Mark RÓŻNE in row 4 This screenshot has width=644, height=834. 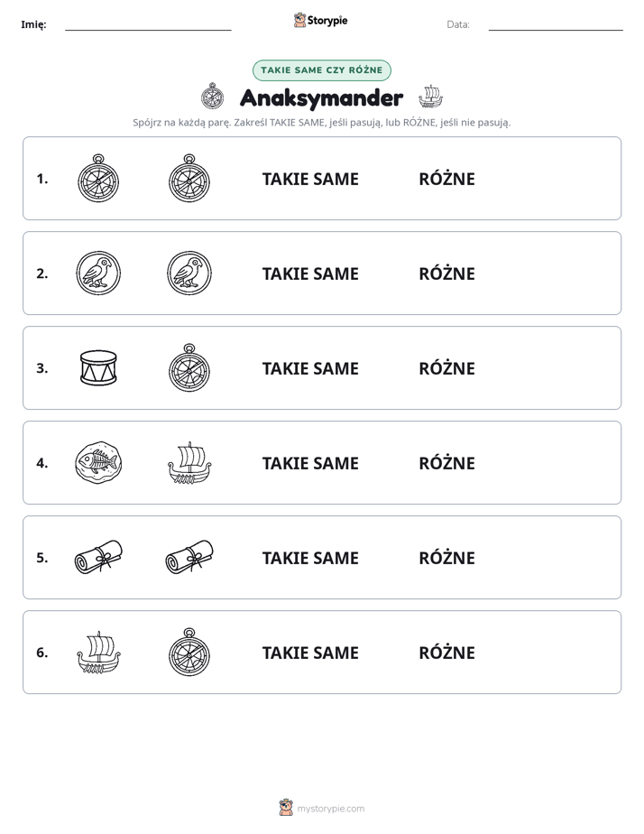click(x=446, y=463)
